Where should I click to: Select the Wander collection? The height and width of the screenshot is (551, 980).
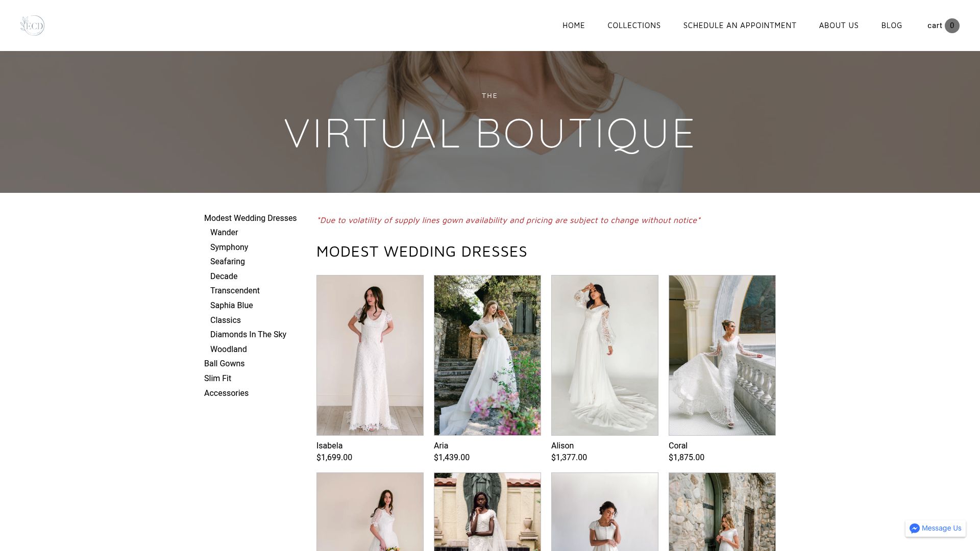224,232
